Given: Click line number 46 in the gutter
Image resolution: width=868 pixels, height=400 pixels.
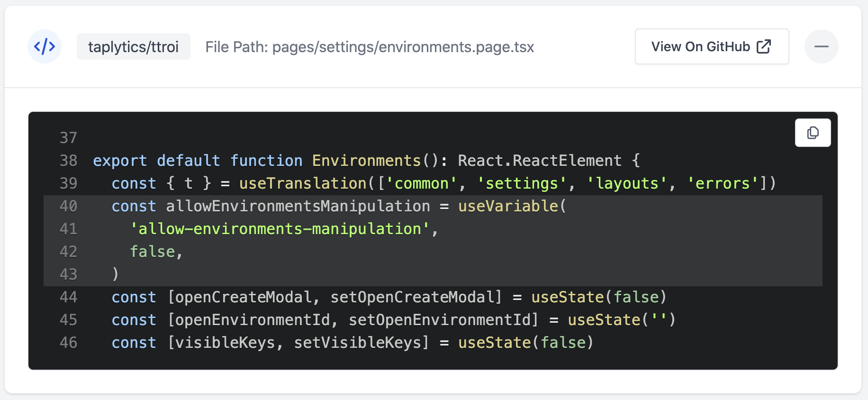Looking at the screenshot, I should click(x=68, y=343).
